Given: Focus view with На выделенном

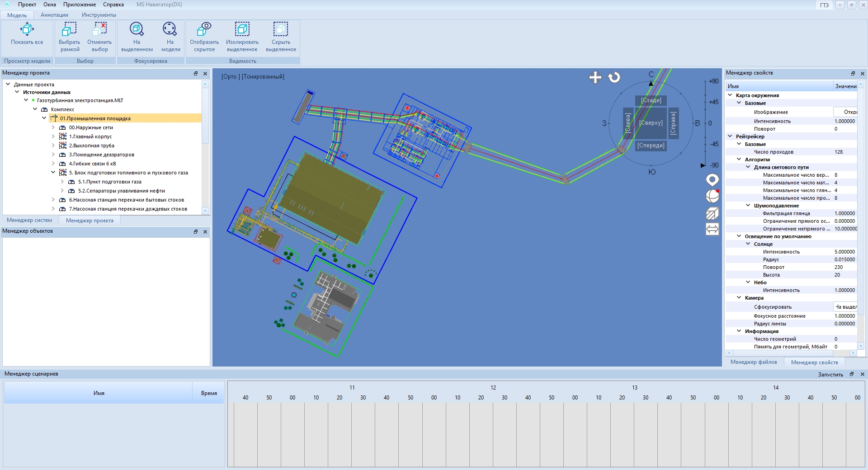Looking at the screenshot, I should [x=137, y=30].
